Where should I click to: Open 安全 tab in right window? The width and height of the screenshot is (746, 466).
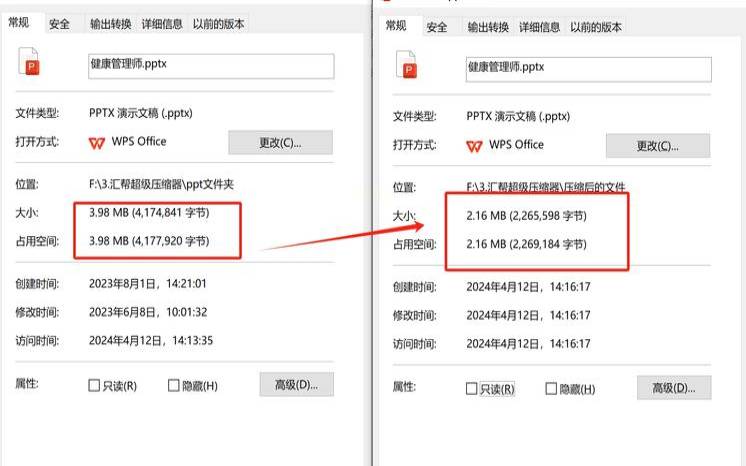(x=437, y=27)
